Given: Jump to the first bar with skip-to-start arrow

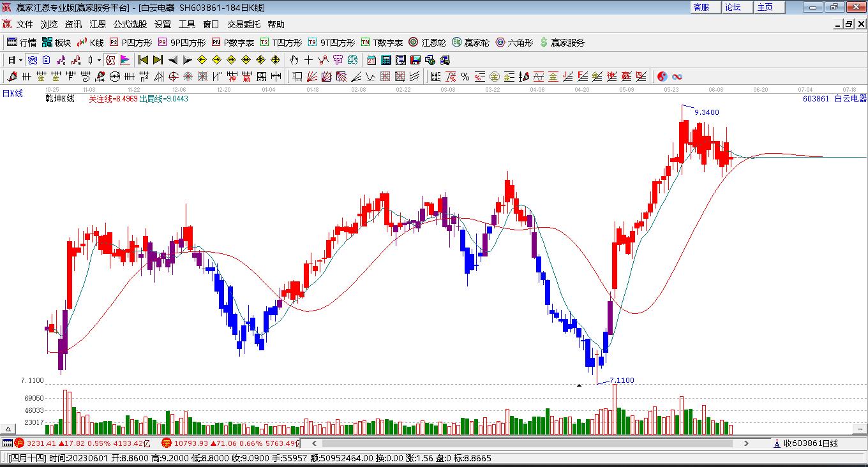Looking at the screenshot, I should (x=143, y=60).
